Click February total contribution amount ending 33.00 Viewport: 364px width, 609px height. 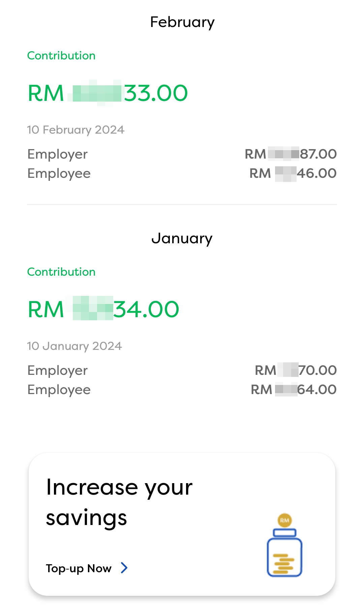[108, 93]
